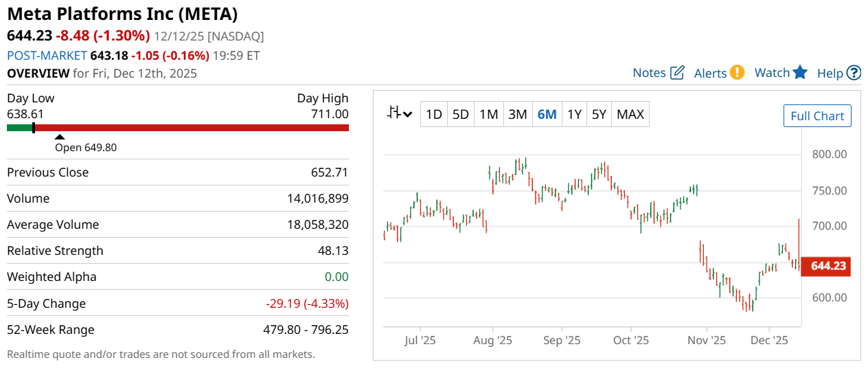This screenshot has width=868, height=373.
Task: Select the 1M chart period
Action: tap(488, 115)
